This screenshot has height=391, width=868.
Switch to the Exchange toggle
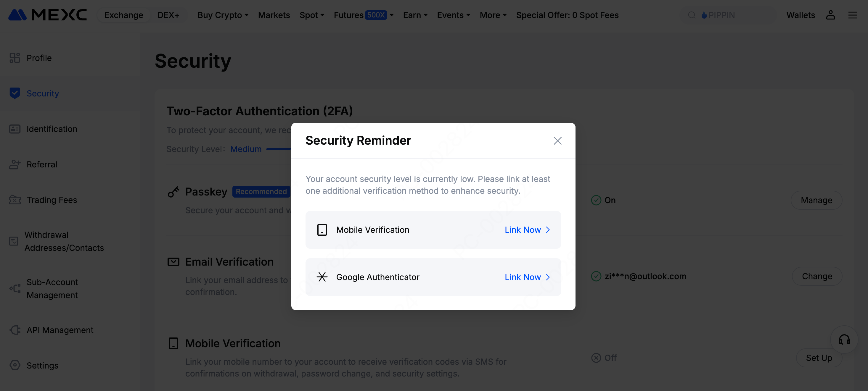click(x=124, y=15)
